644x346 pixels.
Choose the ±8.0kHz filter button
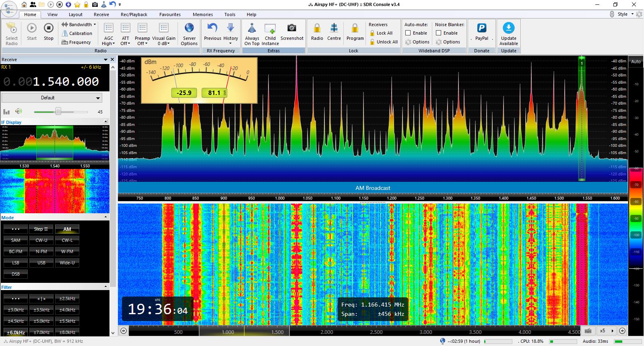[67, 332]
